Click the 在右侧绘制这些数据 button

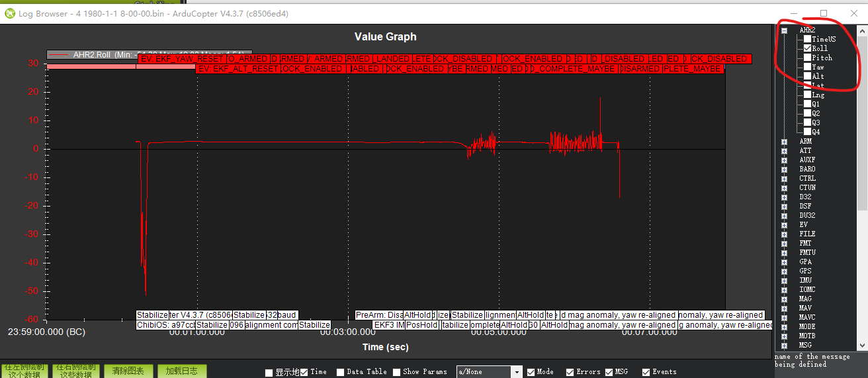(x=76, y=371)
